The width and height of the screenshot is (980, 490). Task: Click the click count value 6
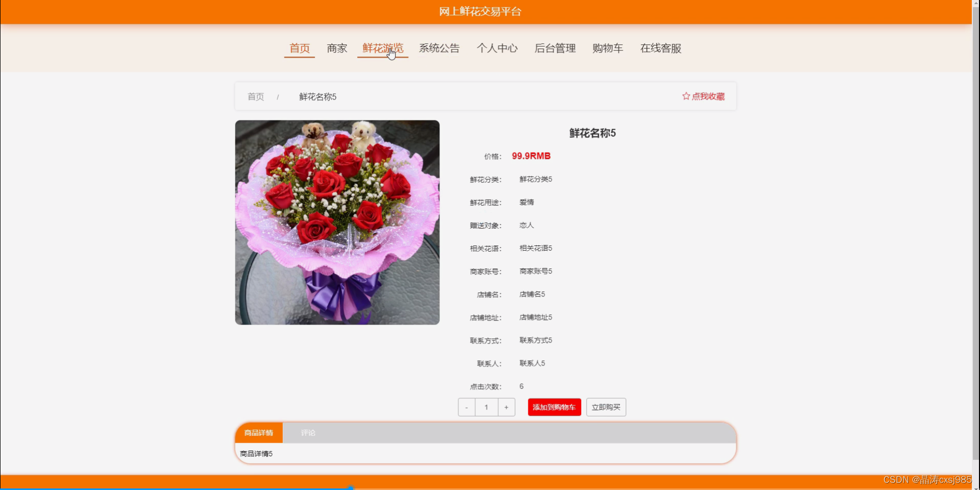tap(522, 386)
